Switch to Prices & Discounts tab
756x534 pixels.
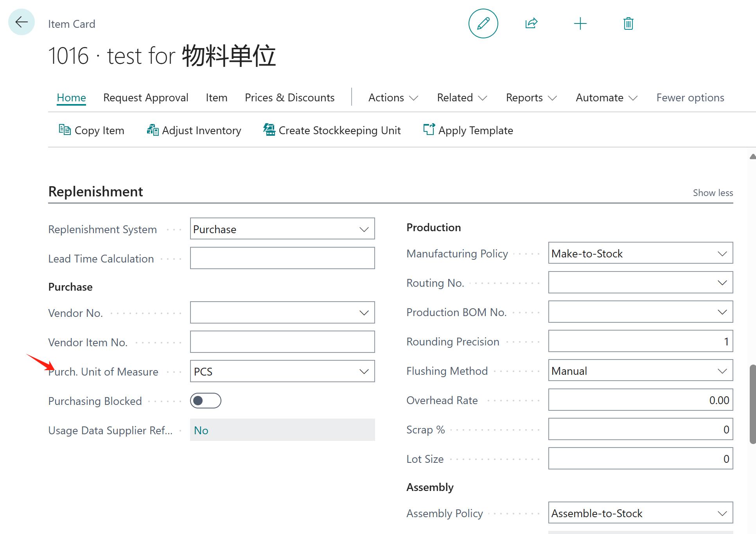(x=289, y=97)
